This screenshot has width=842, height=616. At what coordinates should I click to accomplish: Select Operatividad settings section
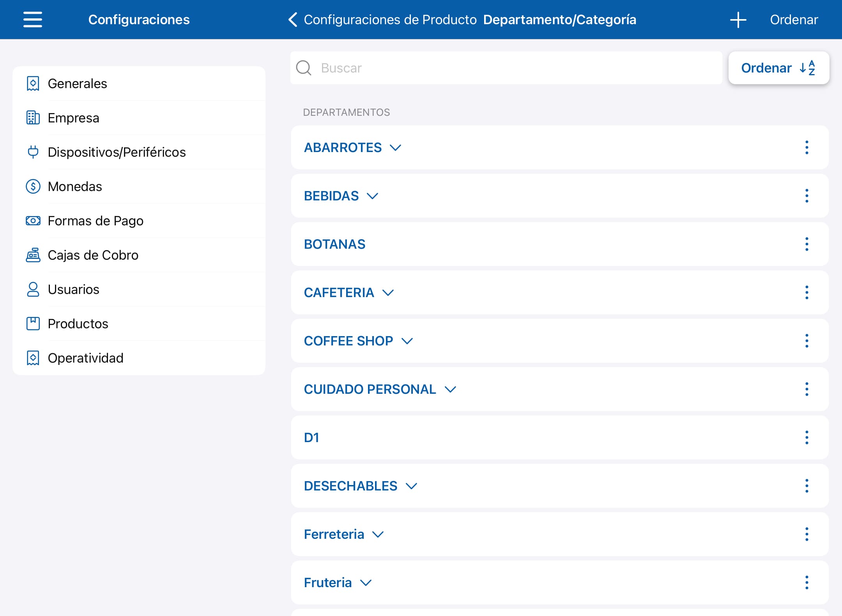click(x=85, y=357)
